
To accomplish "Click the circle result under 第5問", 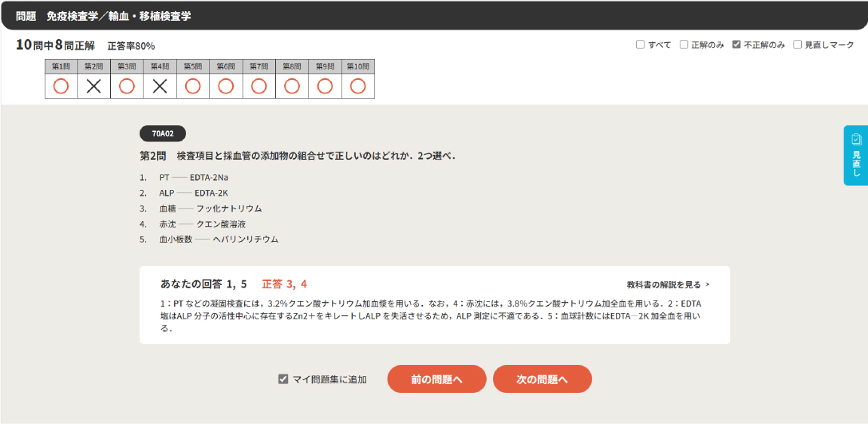I will pos(193,86).
